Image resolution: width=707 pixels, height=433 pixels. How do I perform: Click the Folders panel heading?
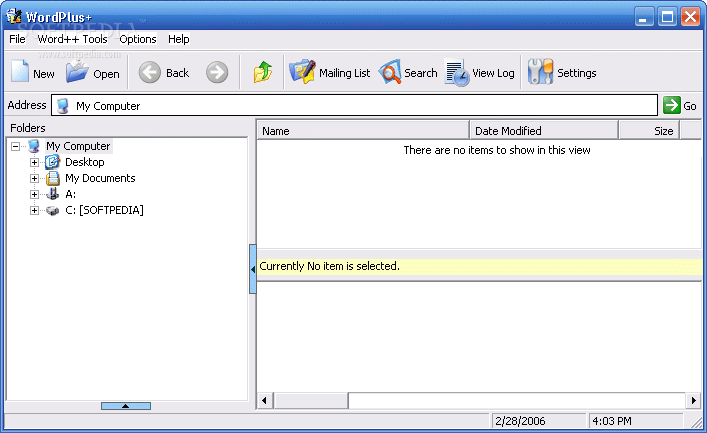(28, 128)
